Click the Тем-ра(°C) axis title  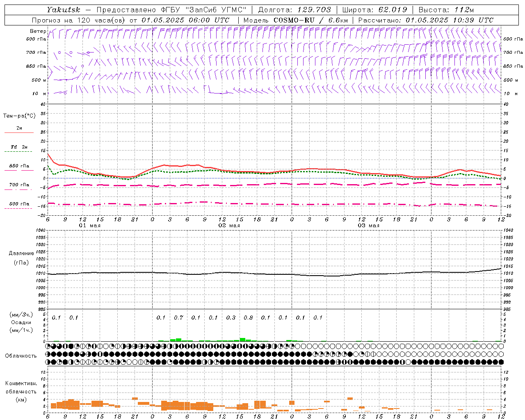[19, 116]
